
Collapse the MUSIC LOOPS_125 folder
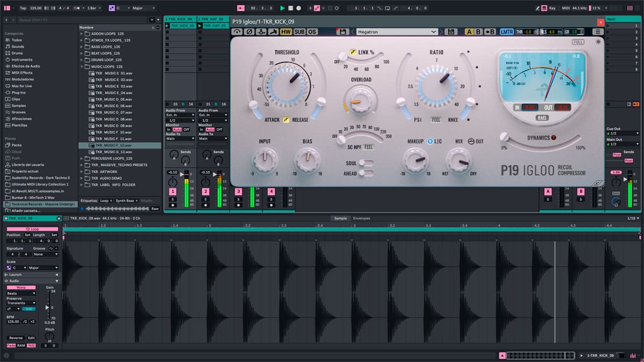click(82, 67)
